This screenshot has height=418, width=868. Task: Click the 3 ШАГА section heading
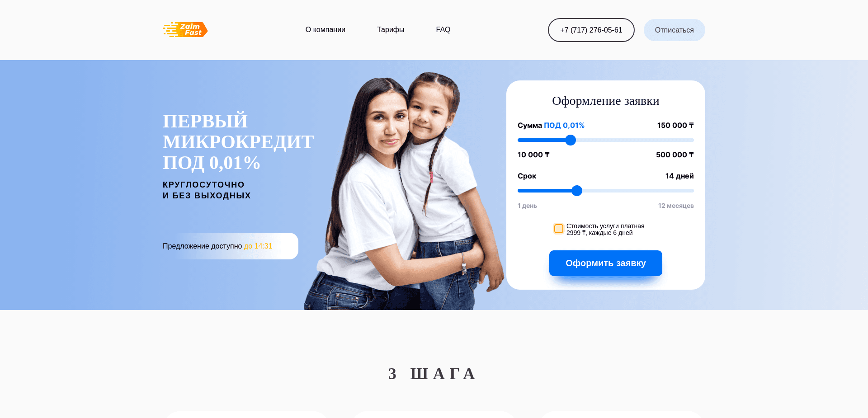[x=433, y=374]
